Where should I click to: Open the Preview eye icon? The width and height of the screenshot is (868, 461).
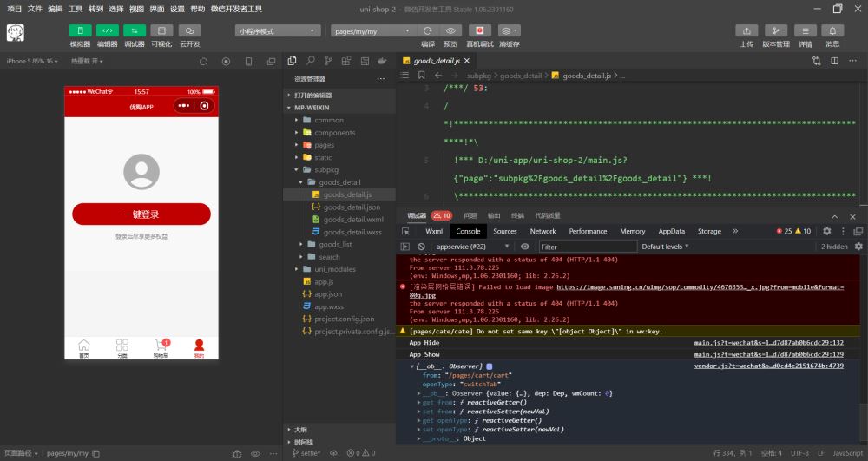point(450,31)
